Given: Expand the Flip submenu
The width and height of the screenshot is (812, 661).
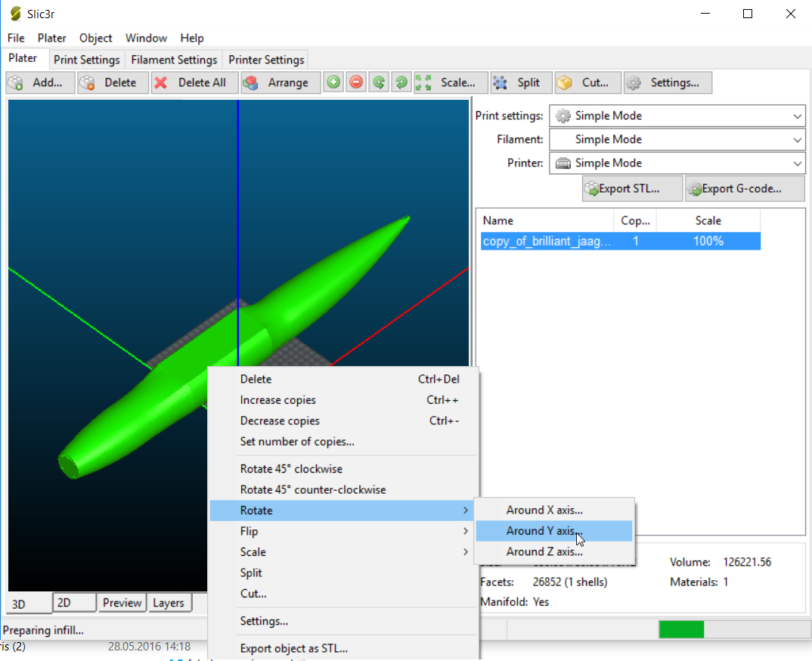Looking at the screenshot, I should click(344, 531).
